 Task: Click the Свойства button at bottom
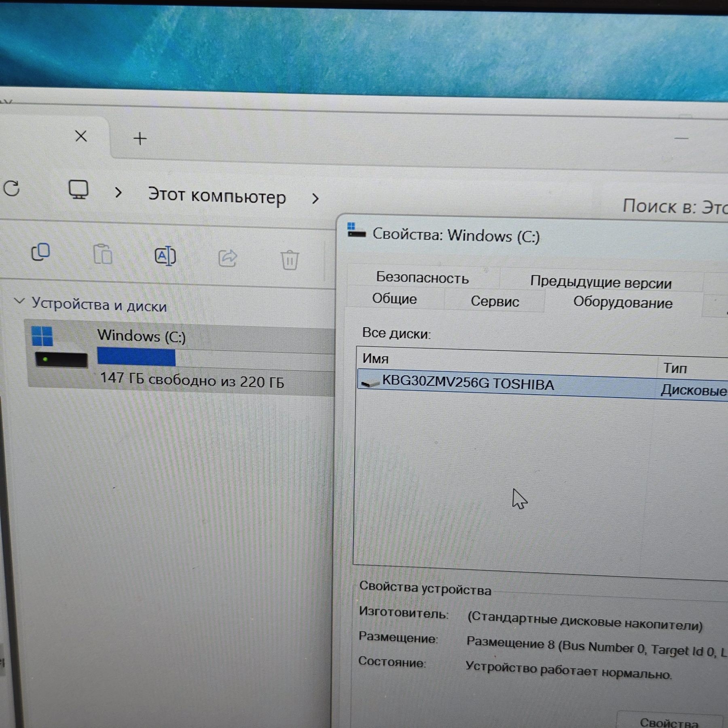click(x=669, y=722)
